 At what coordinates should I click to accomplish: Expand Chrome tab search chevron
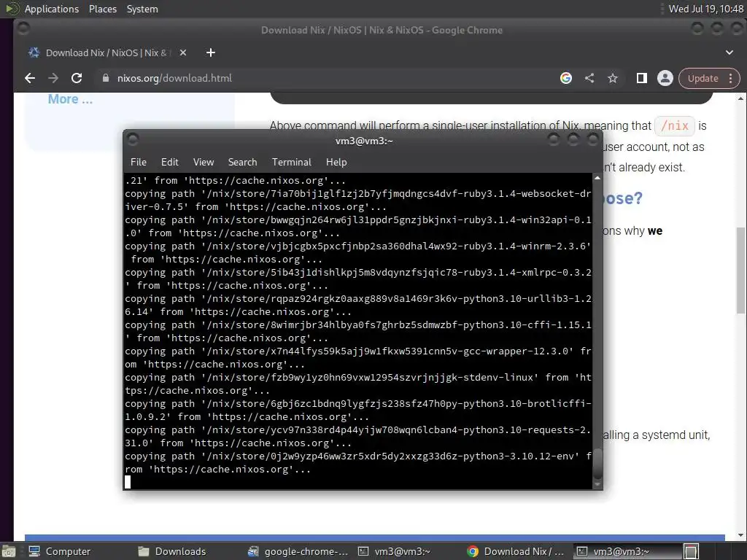tap(729, 52)
